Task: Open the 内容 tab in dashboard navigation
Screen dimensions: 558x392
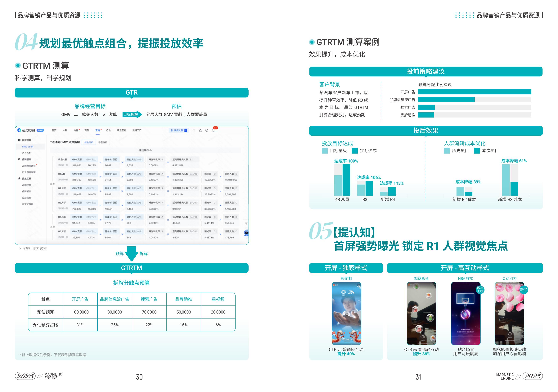Action: pos(76,130)
